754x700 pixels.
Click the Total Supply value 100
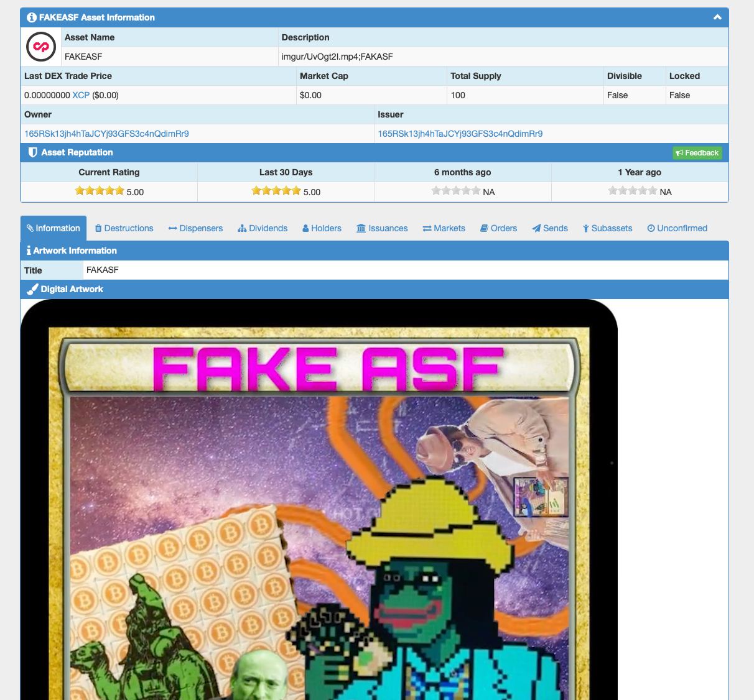click(458, 95)
